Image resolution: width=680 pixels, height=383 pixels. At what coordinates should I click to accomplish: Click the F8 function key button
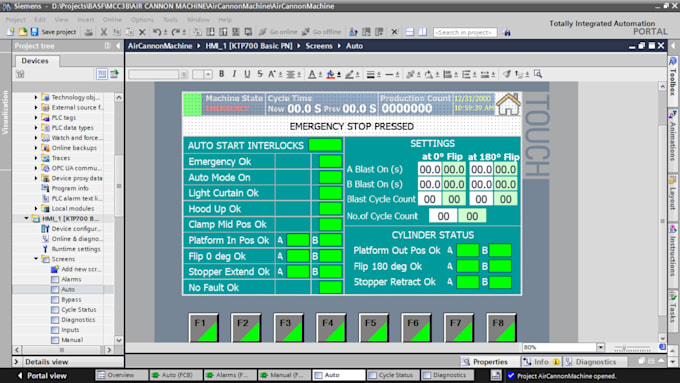[x=501, y=327]
